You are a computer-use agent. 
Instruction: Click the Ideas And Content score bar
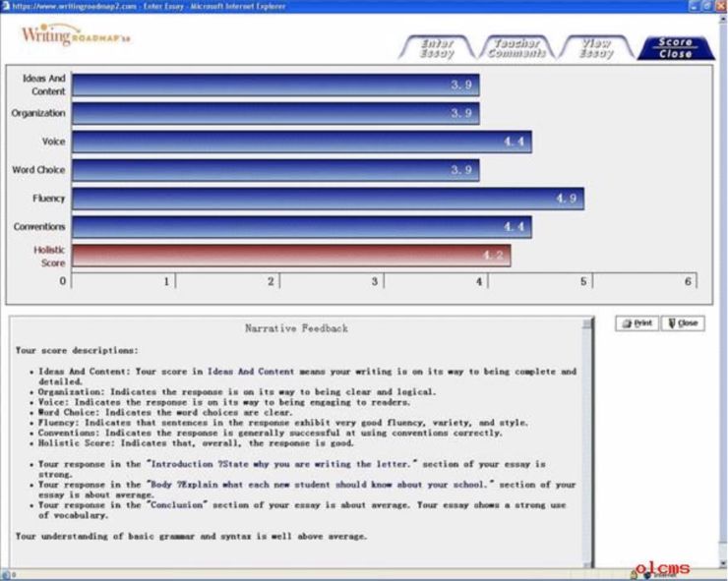click(275, 85)
